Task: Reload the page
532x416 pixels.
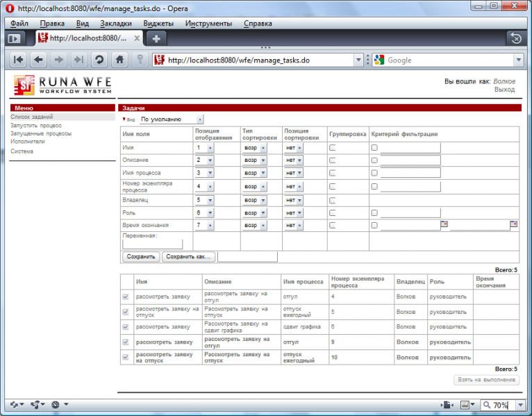Action: [x=99, y=60]
